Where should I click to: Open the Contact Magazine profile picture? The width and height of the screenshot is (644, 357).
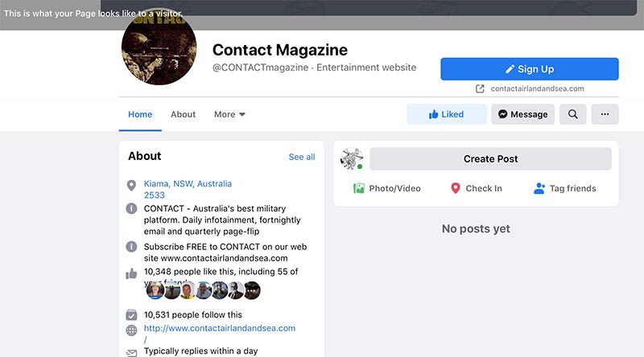[x=159, y=47]
